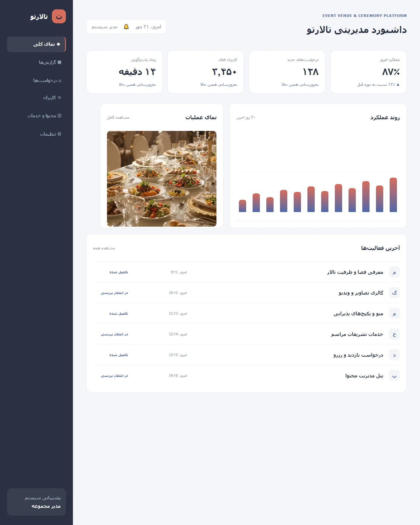
Task: Navigate to محتوا و خدمات in the sidebar
Action: [x=36, y=116]
